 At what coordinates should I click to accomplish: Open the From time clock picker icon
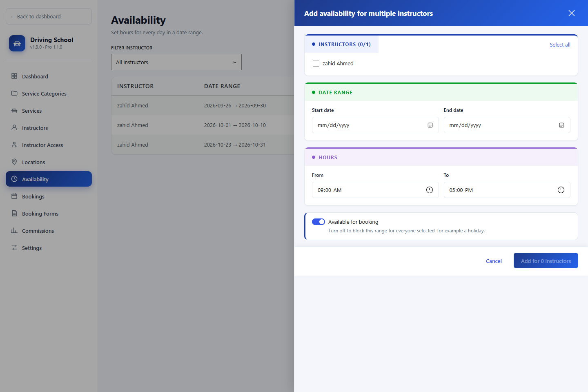(430, 190)
